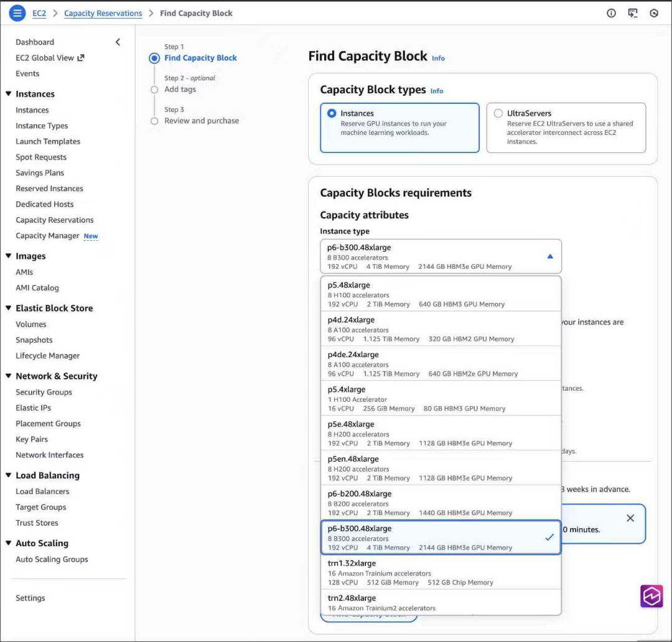Image resolution: width=672 pixels, height=642 pixels.
Task: Open Key Pairs in the sidebar
Action: [x=32, y=439]
